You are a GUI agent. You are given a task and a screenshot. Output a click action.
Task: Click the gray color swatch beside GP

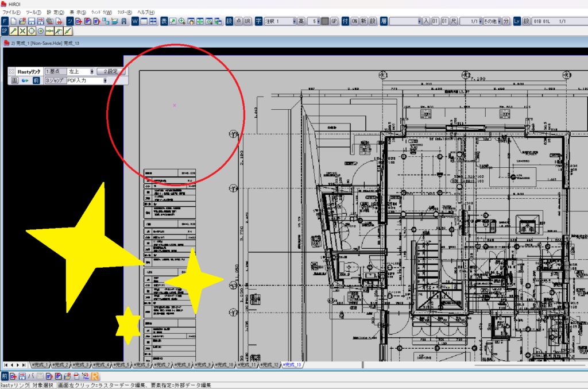pyautogui.click(x=325, y=21)
